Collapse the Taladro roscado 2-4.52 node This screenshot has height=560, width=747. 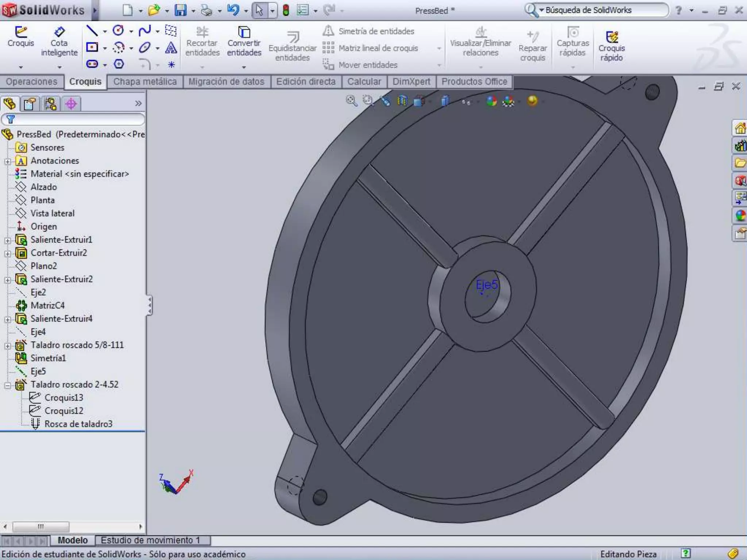coord(8,385)
